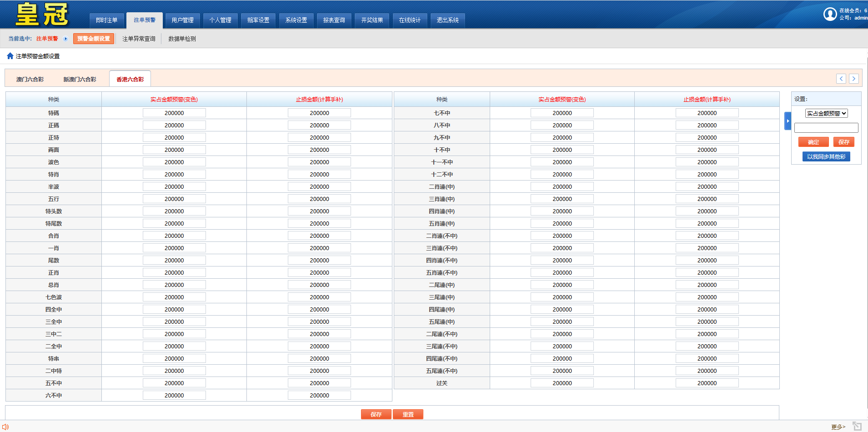Click the empty input field in 设置 panel
Image resolution: width=868 pixels, height=432 pixels.
(x=826, y=128)
